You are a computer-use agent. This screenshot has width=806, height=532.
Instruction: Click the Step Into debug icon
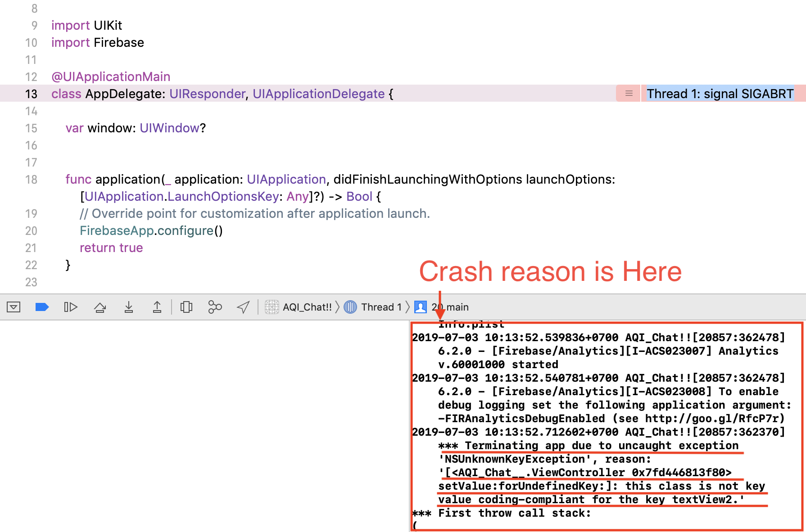129,307
